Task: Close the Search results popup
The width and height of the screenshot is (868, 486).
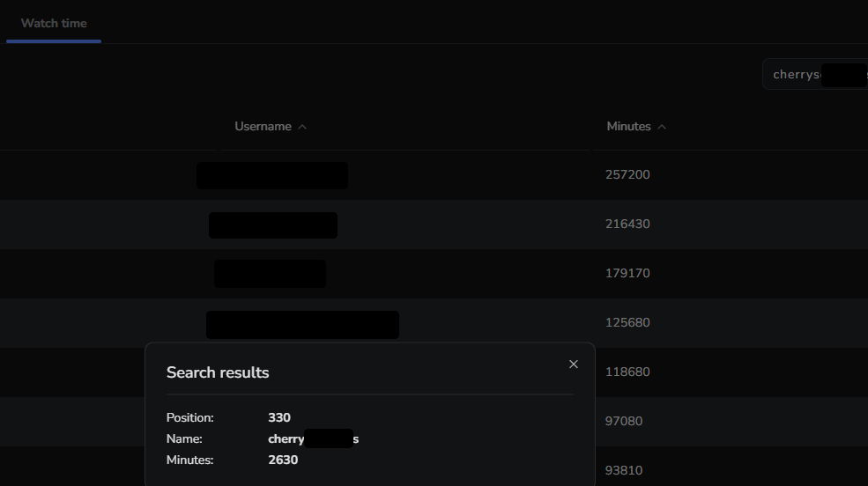Action: 574,364
